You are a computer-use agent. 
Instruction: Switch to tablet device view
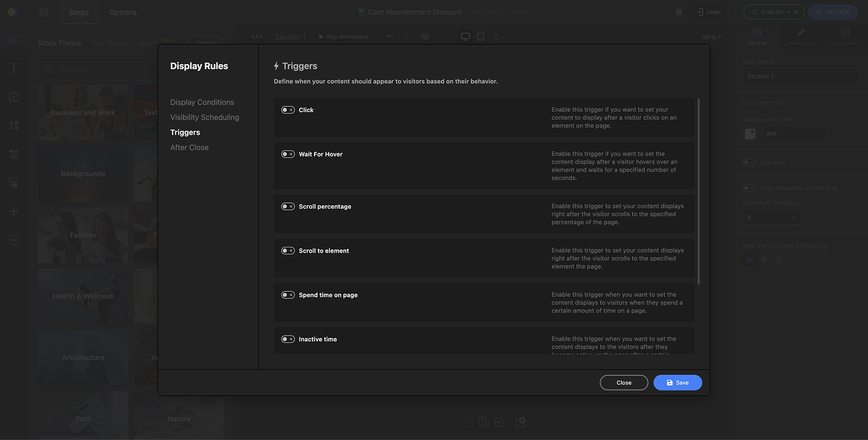point(480,37)
